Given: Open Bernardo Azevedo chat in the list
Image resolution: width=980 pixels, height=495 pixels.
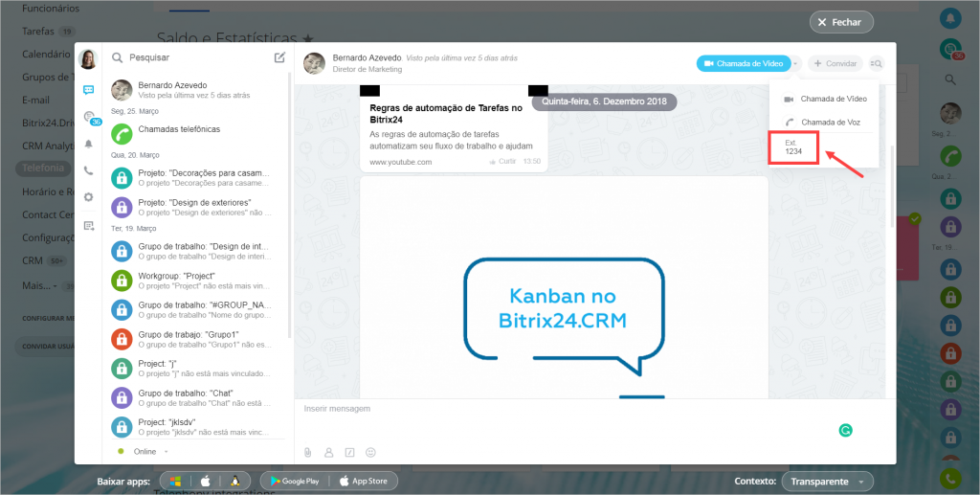Looking at the screenshot, I should click(197, 90).
